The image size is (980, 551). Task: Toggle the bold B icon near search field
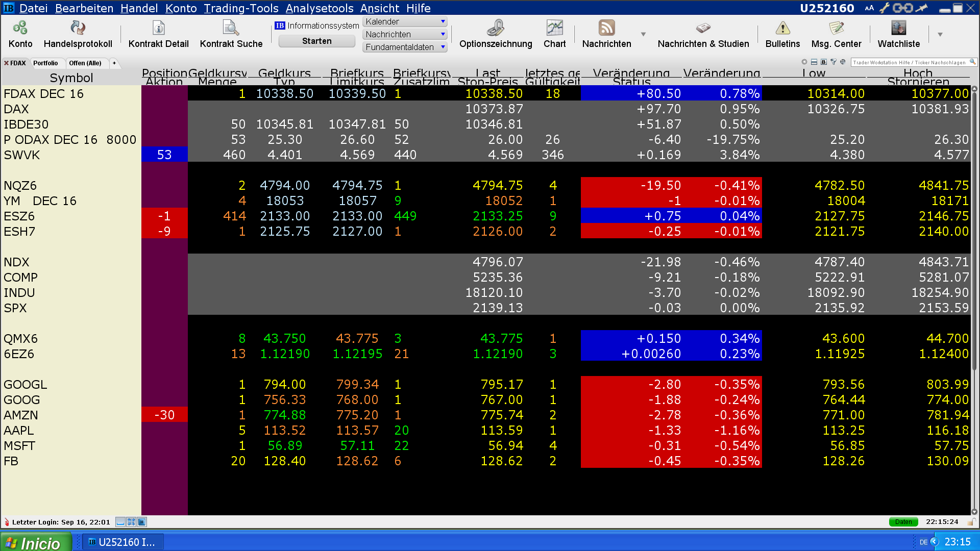(823, 62)
